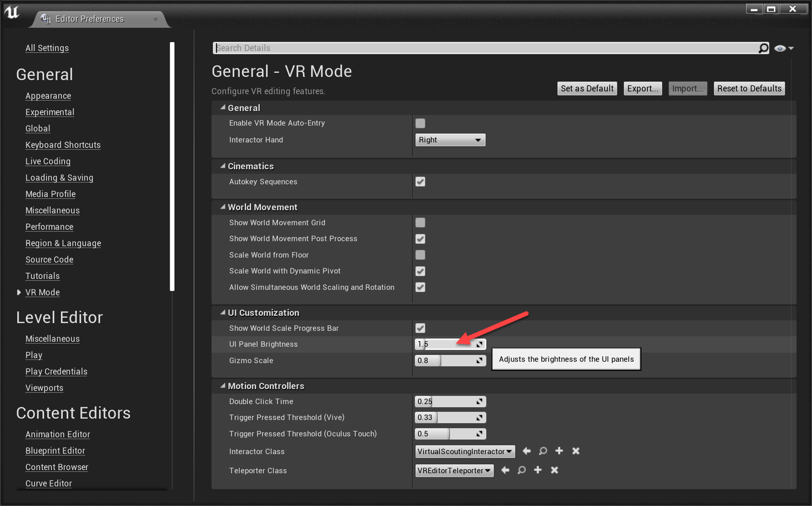Select the Editor Preferences tab
The height and width of the screenshot is (506, 812).
pos(90,19)
